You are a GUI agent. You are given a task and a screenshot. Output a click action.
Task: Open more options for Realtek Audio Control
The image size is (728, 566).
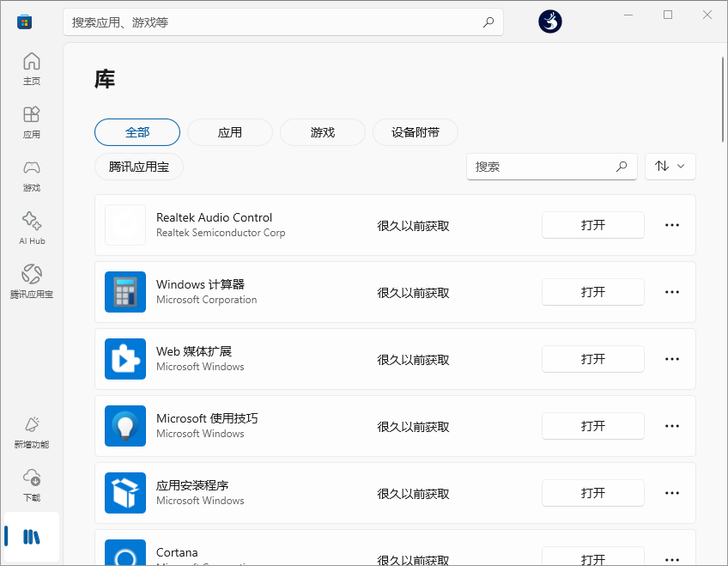[671, 225]
